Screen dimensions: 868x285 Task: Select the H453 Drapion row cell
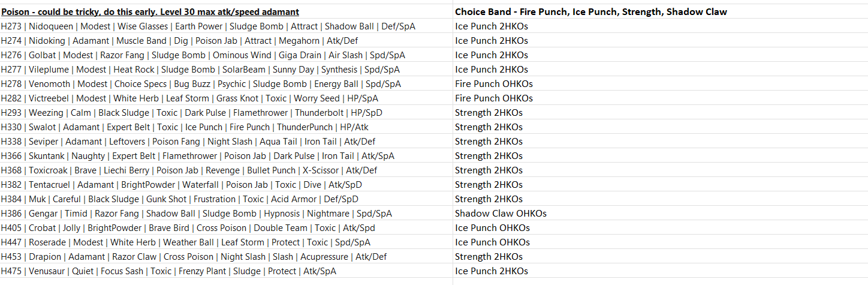(x=194, y=257)
